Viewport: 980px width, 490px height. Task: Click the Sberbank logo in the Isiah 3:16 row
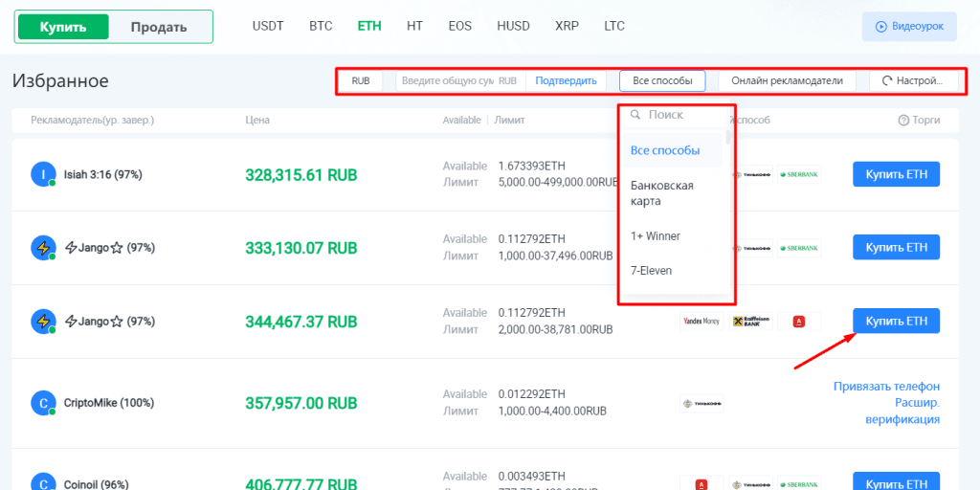(799, 174)
